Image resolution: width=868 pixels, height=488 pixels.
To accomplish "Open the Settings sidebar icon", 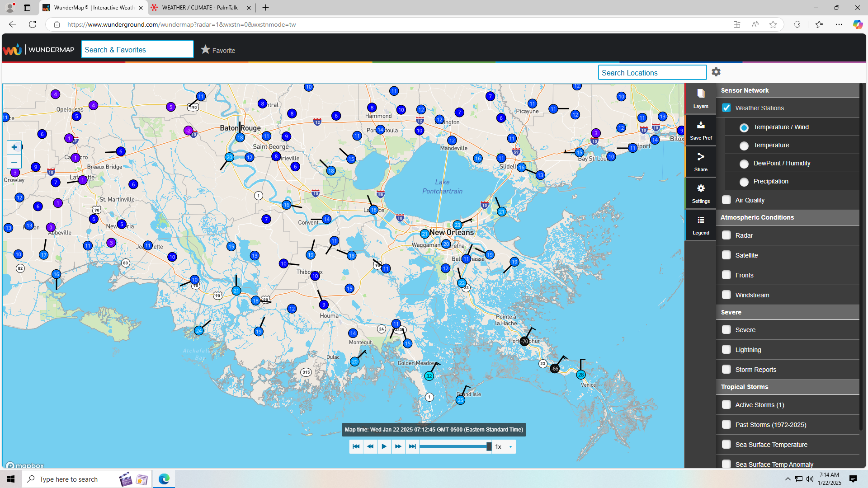I will tap(701, 193).
